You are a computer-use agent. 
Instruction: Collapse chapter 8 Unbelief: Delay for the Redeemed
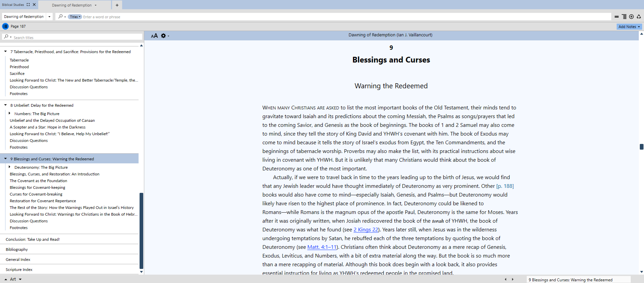point(5,105)
